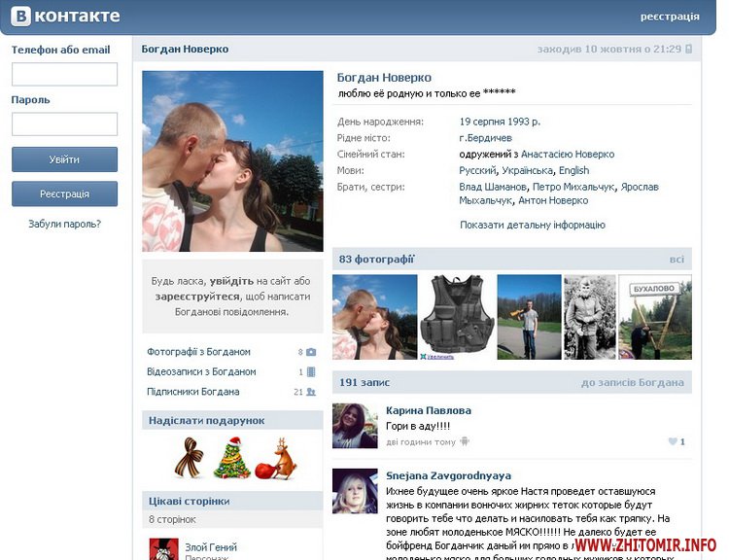This screenshot has width=729, height=560.
Task: Focus the 'Телефон або email' input field
Action: pyautogui.click(x=64, y=75)
